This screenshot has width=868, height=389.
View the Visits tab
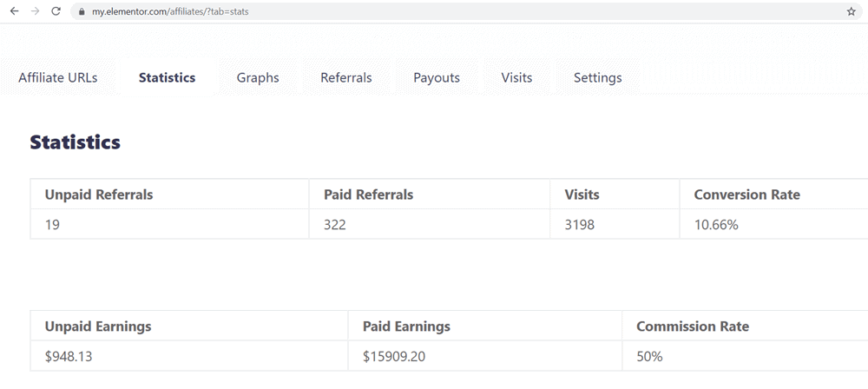517,77
